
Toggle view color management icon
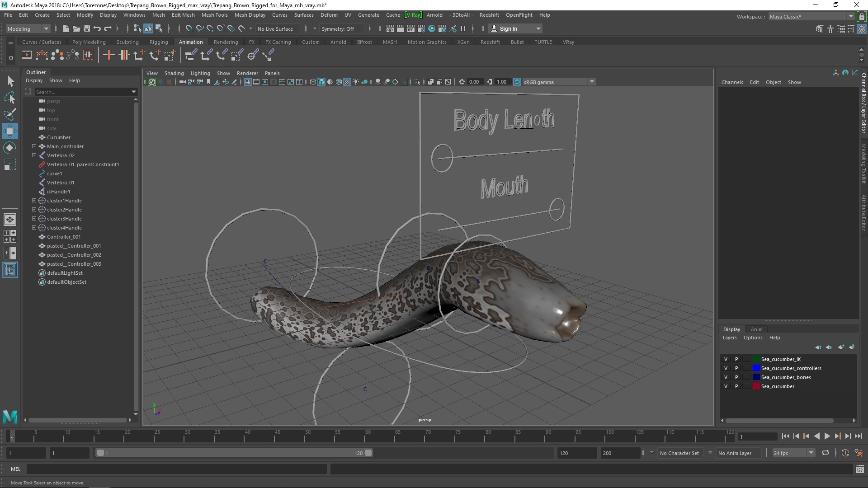coord(517,82)
